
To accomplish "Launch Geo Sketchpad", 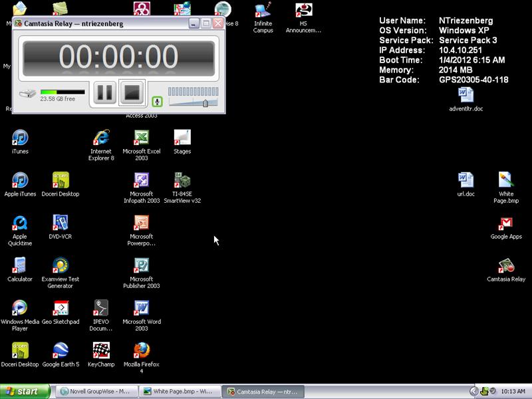I will click(x=61, y=313).
